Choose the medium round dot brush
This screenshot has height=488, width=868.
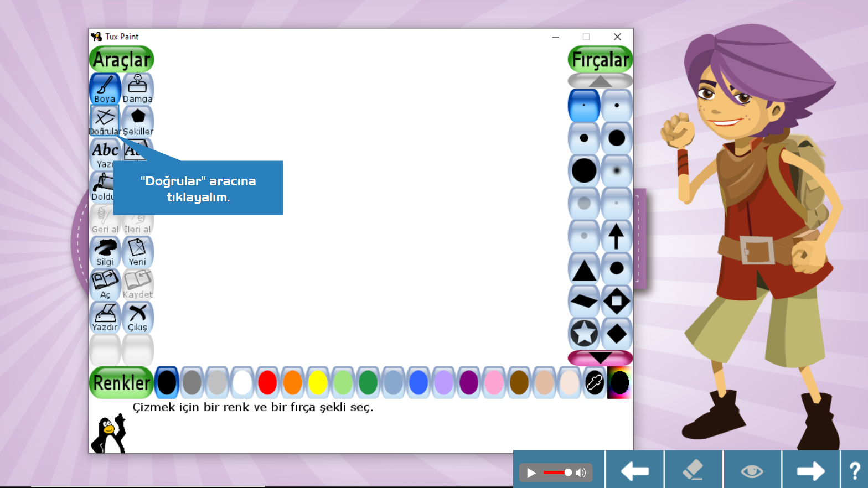pos(584,138)
